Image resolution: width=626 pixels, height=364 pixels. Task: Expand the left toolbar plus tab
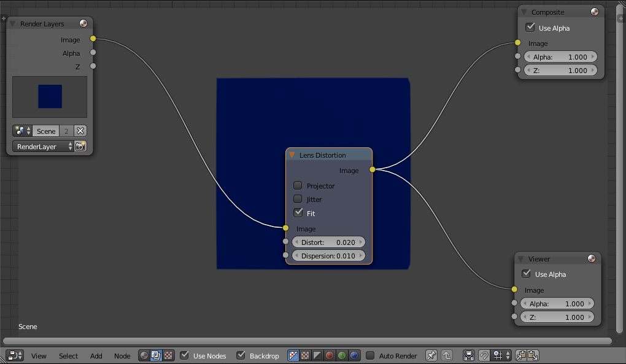[4, 18]
